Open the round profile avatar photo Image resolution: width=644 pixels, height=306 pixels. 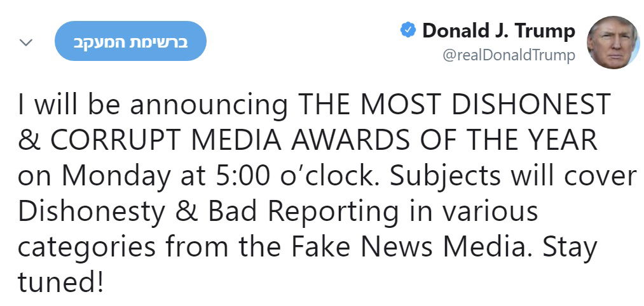612,43
